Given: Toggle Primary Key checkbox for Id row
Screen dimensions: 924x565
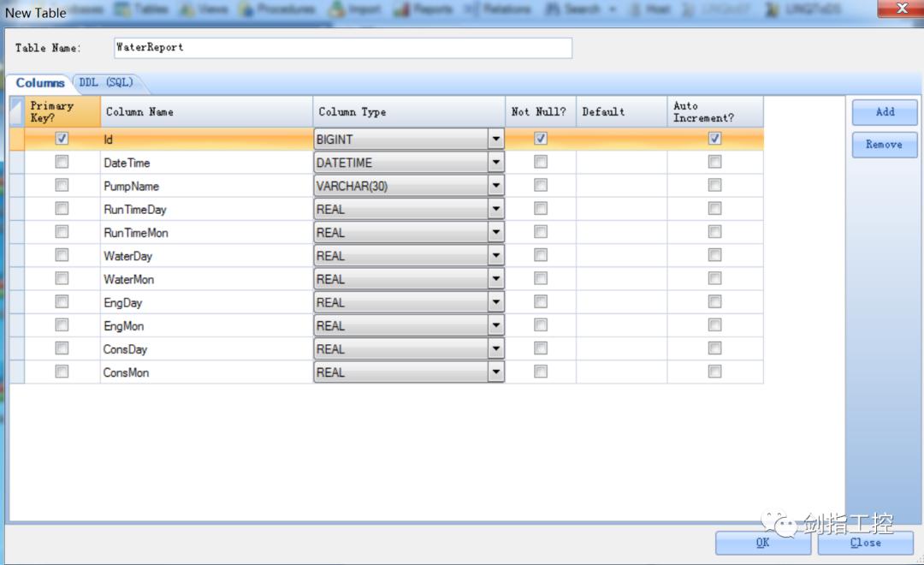Looking at the screenshot, I should click(x=62, y=139).
